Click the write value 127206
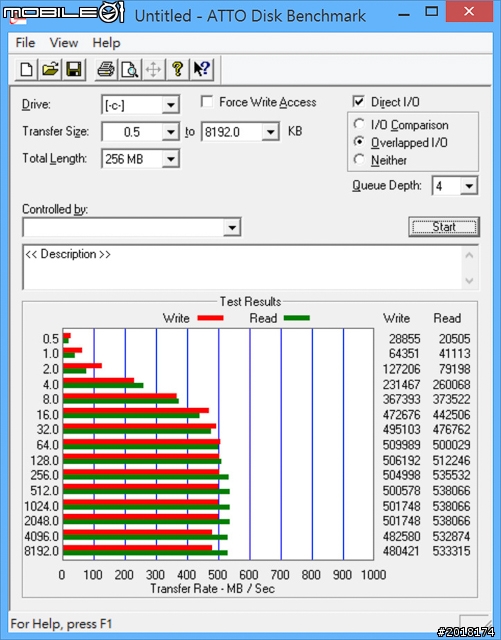Image resolution: width=501 pixels, height=640 pixels. (x=401, y=369)
